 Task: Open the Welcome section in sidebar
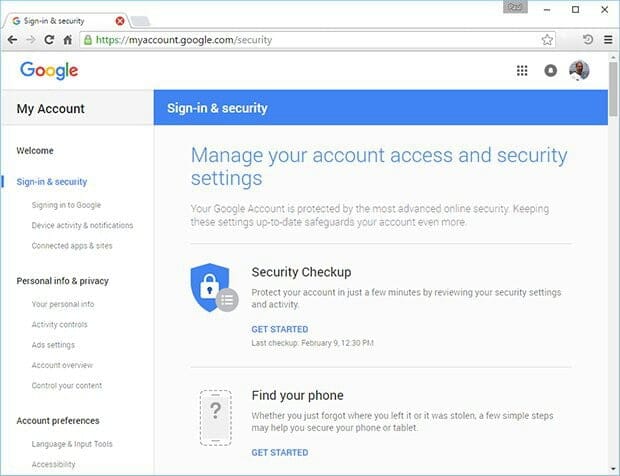click(x=35, y=151)
